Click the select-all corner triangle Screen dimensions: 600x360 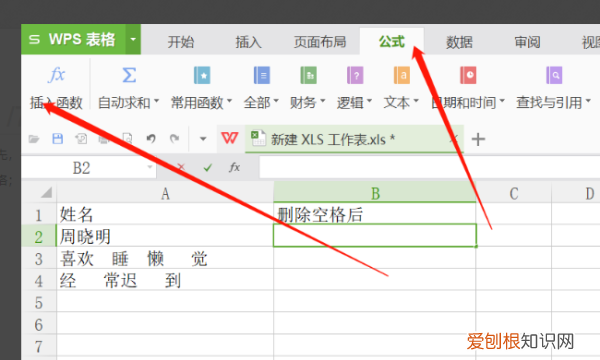tap(46, 192)
